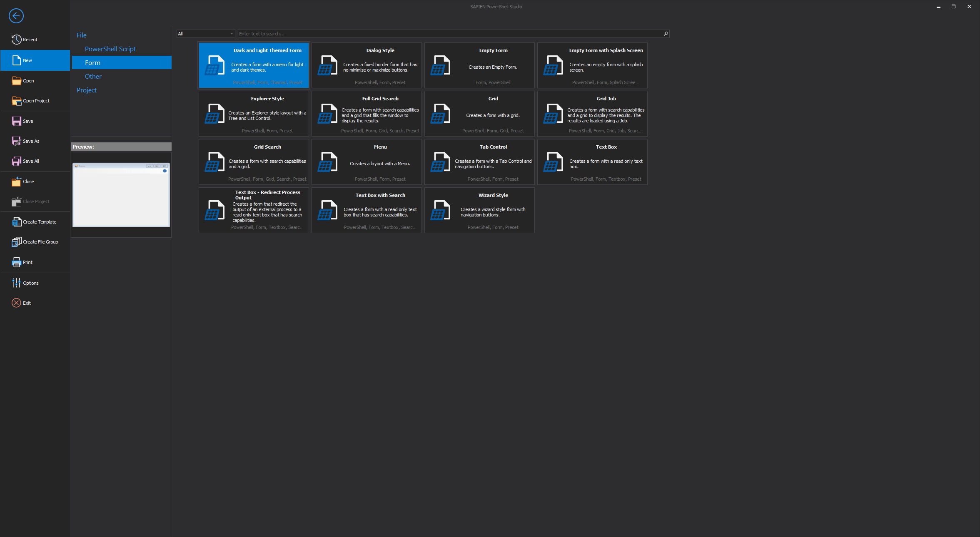Click the 'Creates a layout with a Menu.' text
Image resolution: width=980 pixels, height=537 pixels.
(380, 164)
